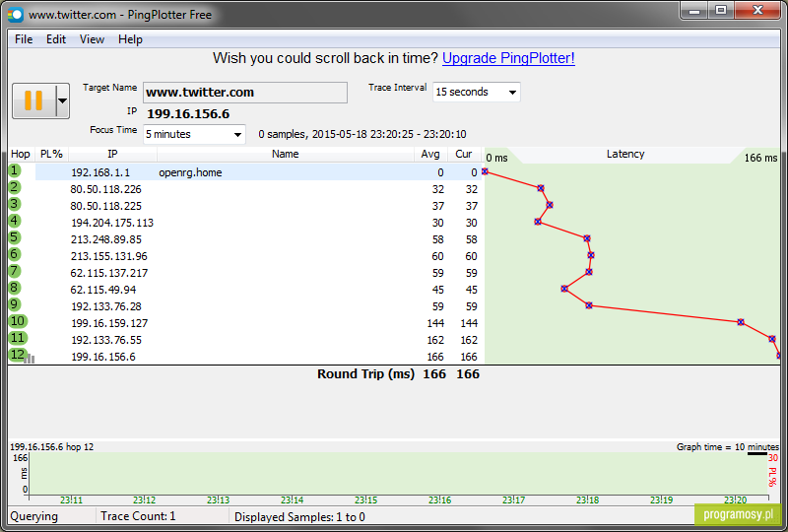Open the Focus Time dropdown showing 5 minutes
Screen dimensions: 788x532
[x=194, y=134]
